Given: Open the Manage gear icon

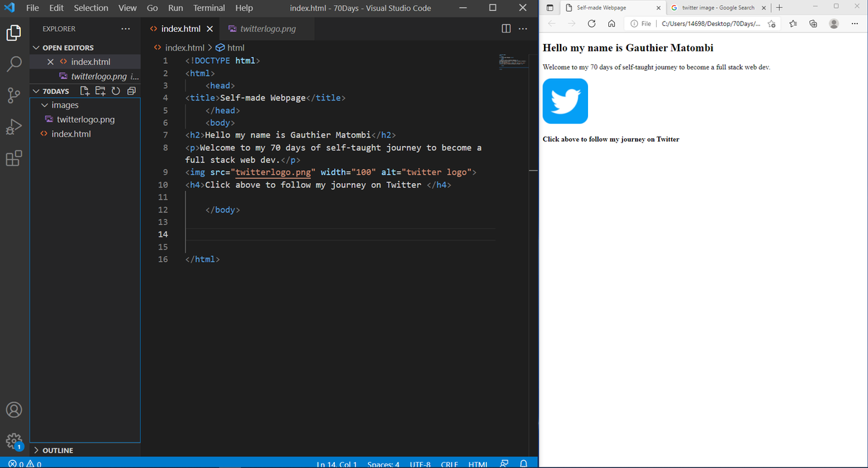Looking at the screenshot, I should pyautogui.click(x=14, y=441).
